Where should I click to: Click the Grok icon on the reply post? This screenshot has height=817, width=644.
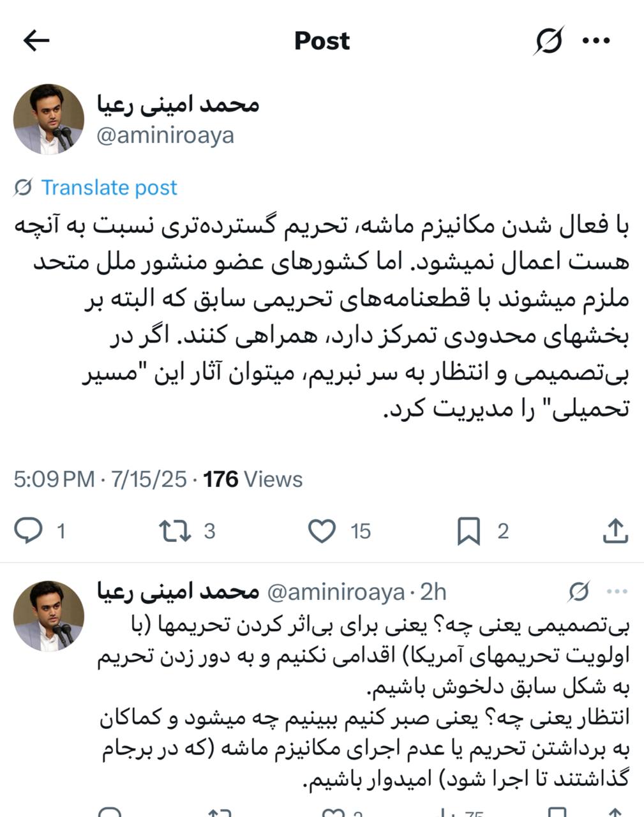click(x=578, y=592)
